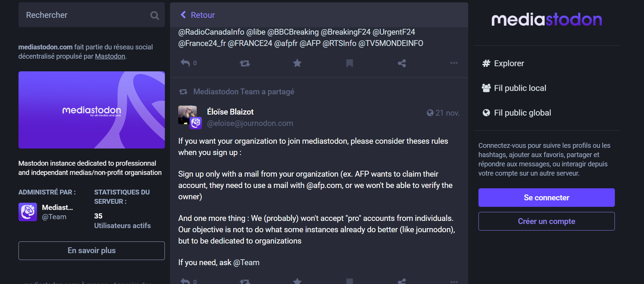Share the first post
Screen dimensions: 644x284
(402, 63)
